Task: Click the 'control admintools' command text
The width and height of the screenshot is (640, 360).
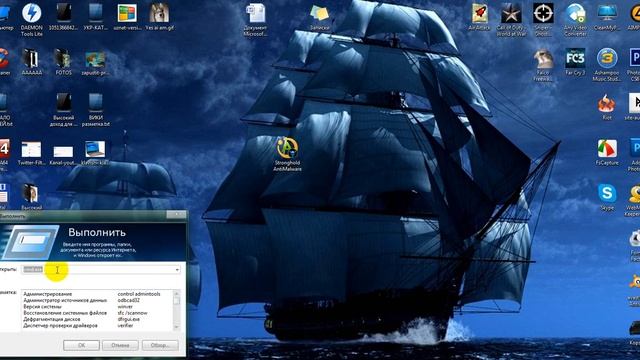Action: tap(139, 294)
